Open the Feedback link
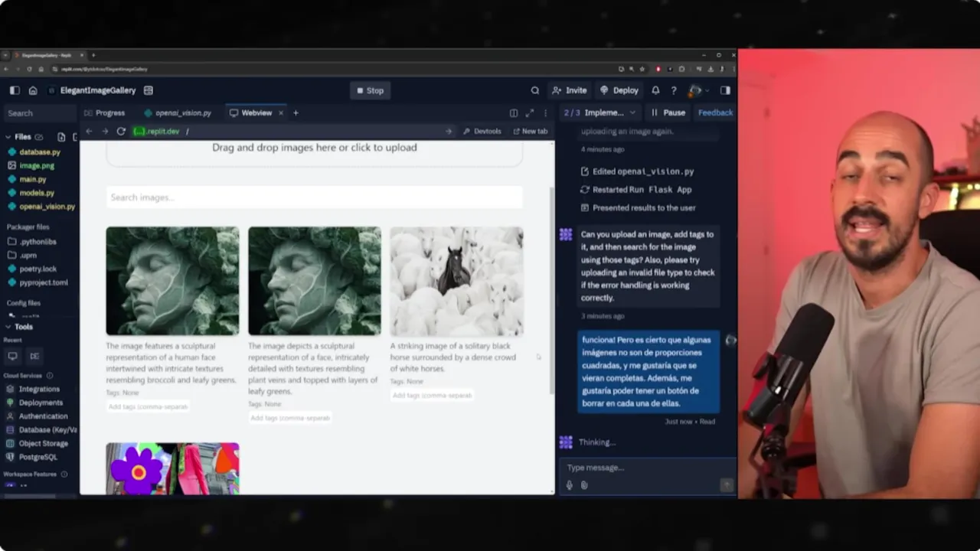 coord(715,112)
